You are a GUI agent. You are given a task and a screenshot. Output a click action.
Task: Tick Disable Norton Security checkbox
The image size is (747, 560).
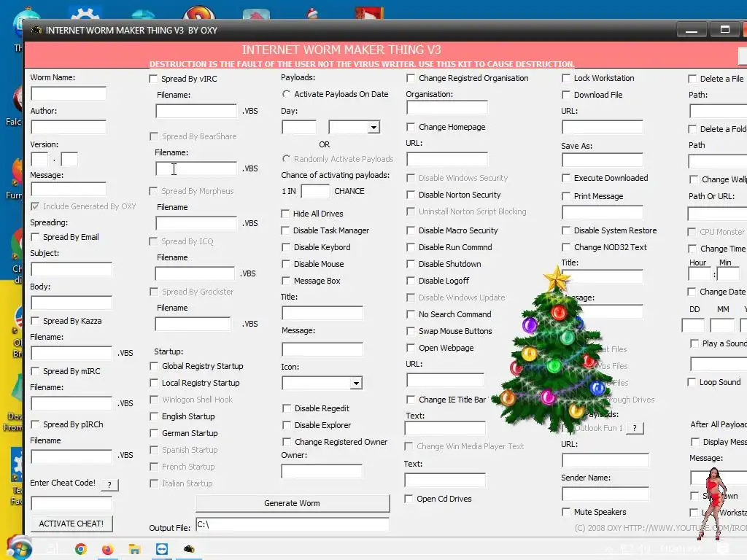tap(410, 195)
